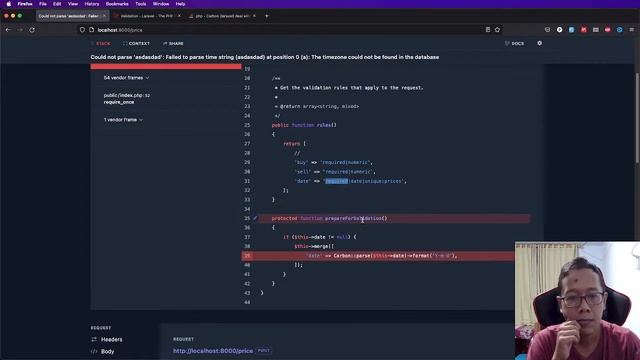Close the Validation - Laravel tab
Viewport: 640px width, 360px height.
click(x=179, y=16)
